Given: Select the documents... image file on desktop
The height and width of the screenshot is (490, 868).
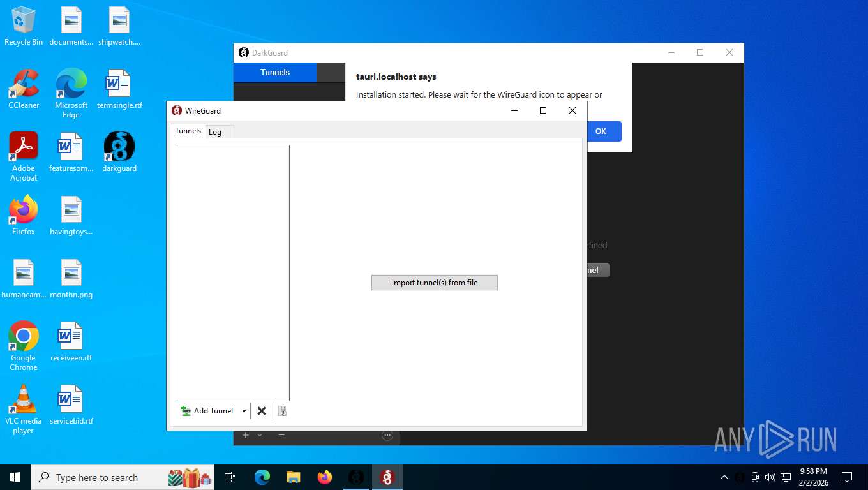Looking at the screenshot, I should pos(71,27).
